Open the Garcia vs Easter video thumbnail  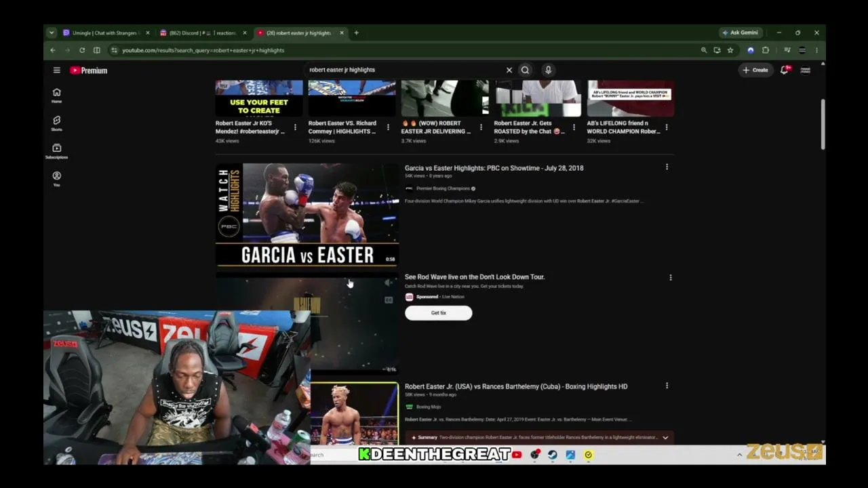307,216
